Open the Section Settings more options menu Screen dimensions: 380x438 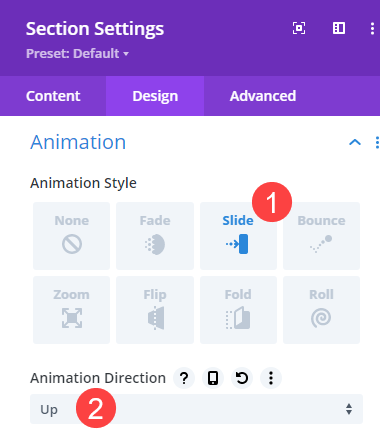pos(372,29)
